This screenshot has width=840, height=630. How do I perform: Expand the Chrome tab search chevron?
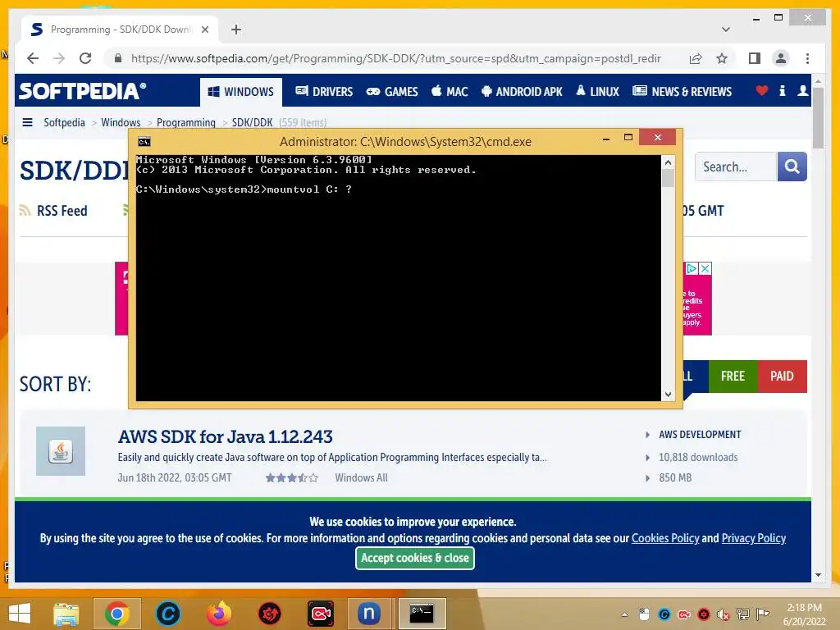coord(725,30)
